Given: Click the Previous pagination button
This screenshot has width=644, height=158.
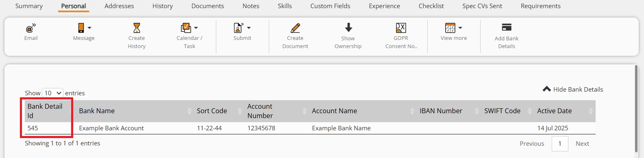Looking at the screenshot, I should click(532, 143).
